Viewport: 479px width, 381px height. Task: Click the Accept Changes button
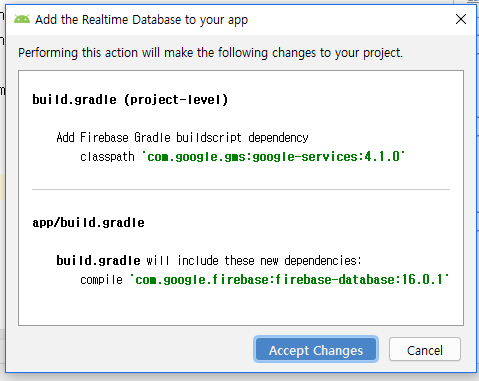pyautogui.click(x=316, y=350)
